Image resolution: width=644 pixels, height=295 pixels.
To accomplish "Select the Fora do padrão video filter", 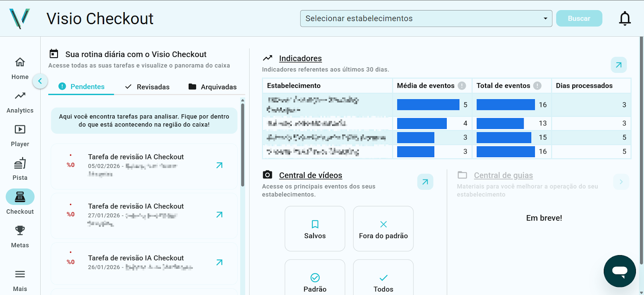I will coord(383,229).
